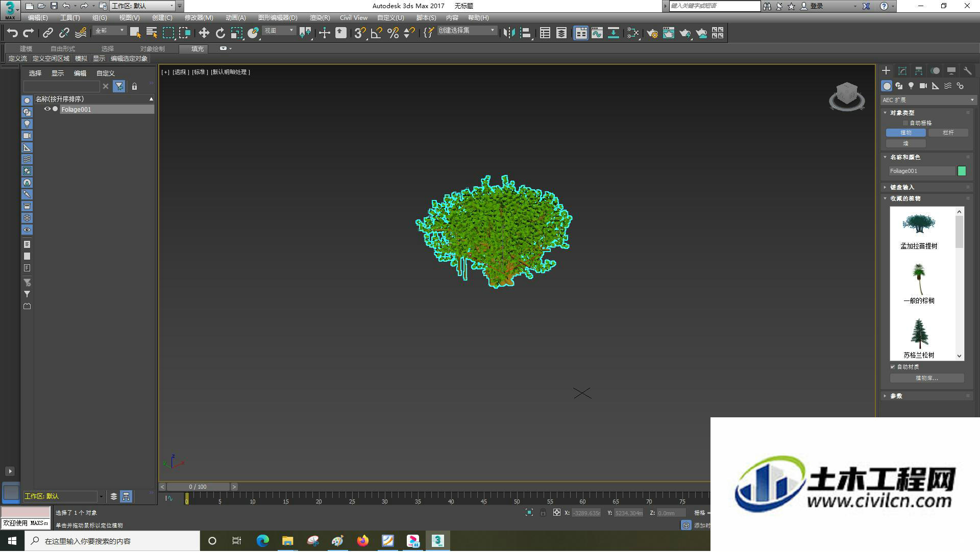Switch to the Modeling (建模) ribbon tab
This screenshot has width=980, height=552.
pyautogui.click(x=26, y=49)
